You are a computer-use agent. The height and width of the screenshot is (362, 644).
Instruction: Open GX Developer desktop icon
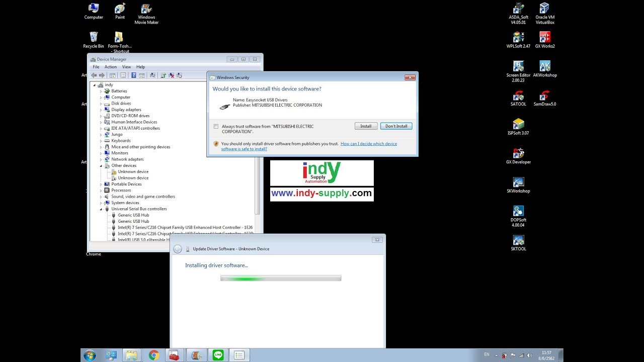pos(518,156)
